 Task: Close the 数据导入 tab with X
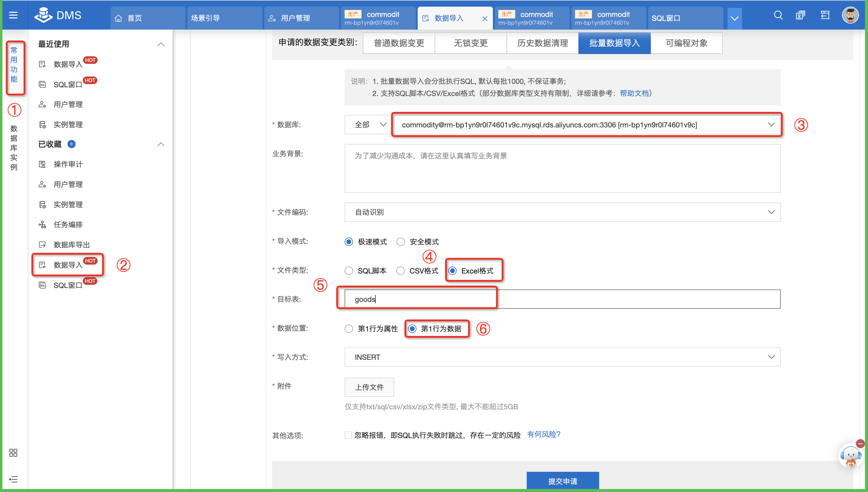click(485, 19)
